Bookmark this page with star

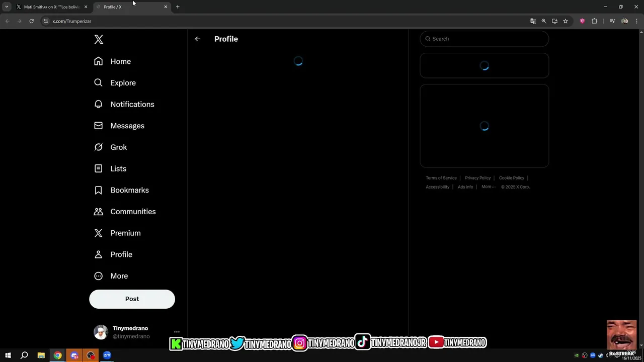coord(566,21)
